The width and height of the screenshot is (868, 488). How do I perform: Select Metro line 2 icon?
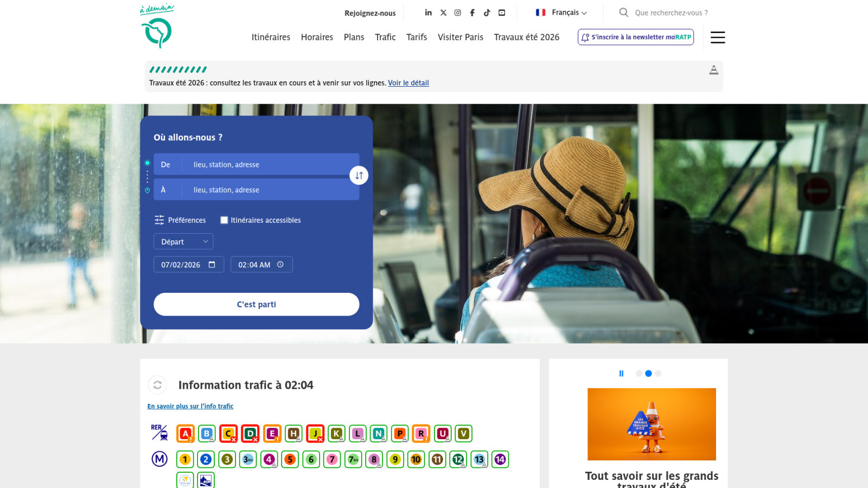pos(206,459)
